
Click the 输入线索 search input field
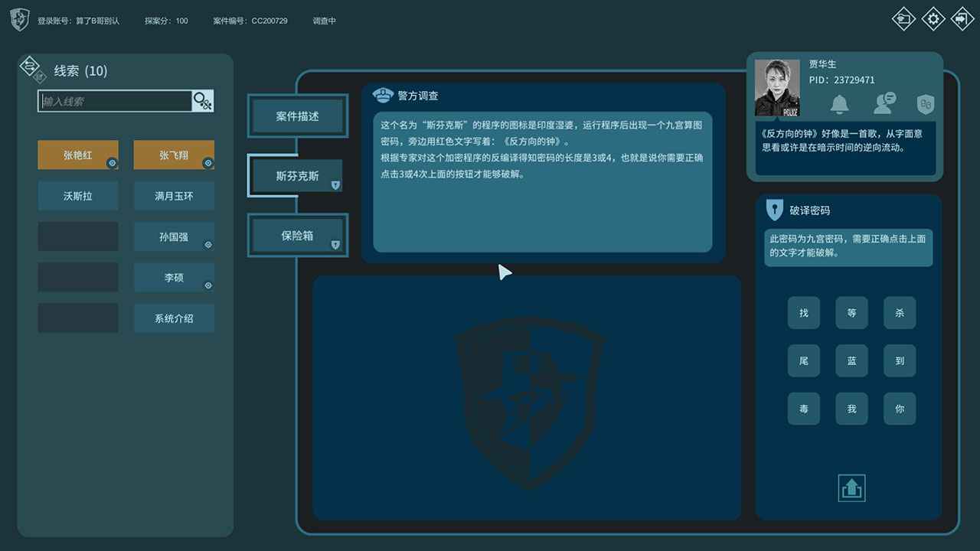pos(113,100)
